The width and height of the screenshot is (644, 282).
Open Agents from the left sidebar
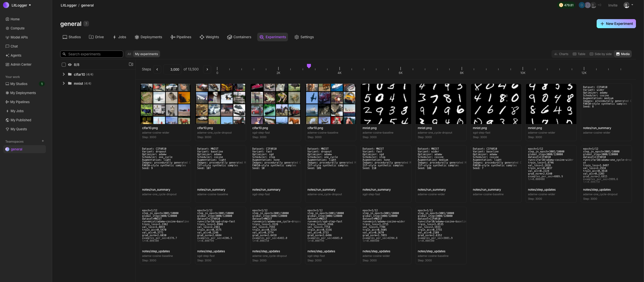coord(16,55)
